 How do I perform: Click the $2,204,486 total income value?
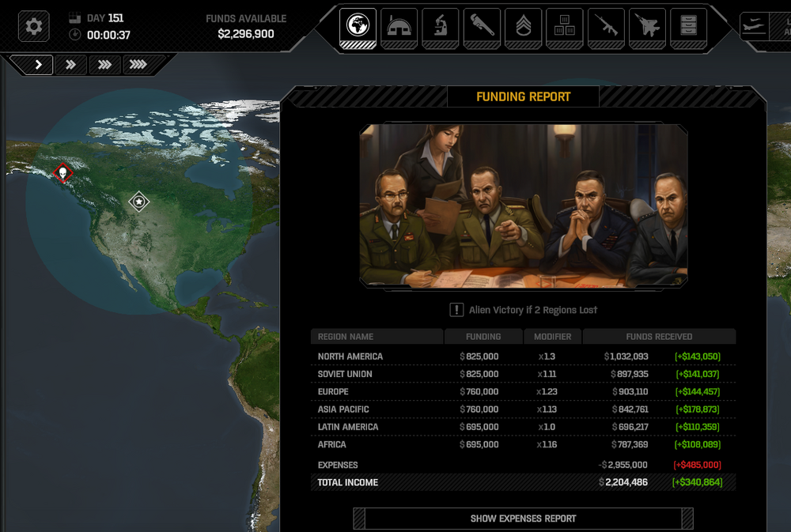click(623, 482)
